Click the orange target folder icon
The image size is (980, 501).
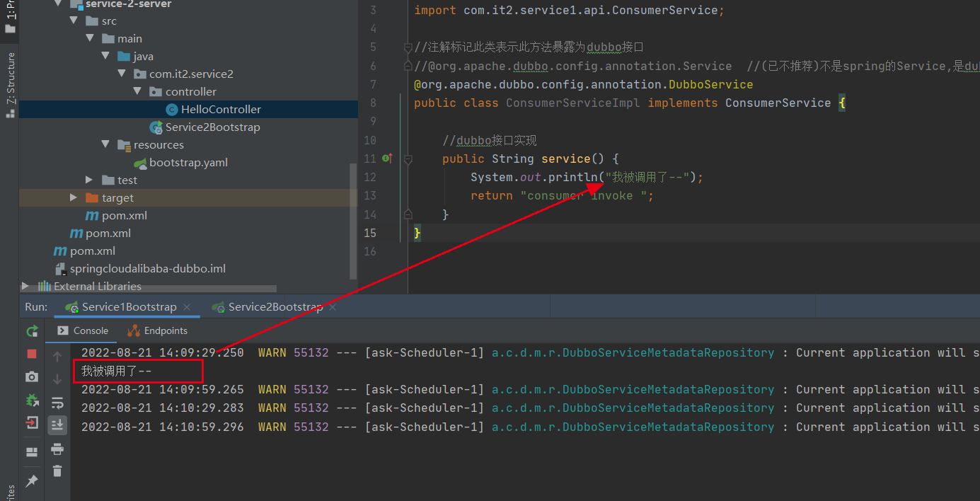click(x=92, y=198)
